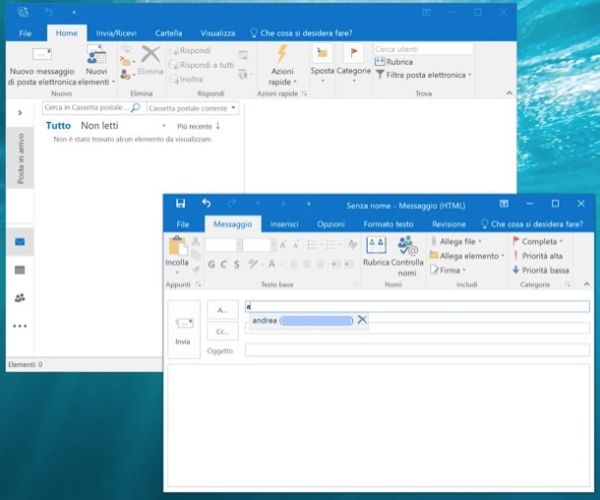600x500 pixels.
Task: Expand the Allega file dropdown
Action: 480,241
